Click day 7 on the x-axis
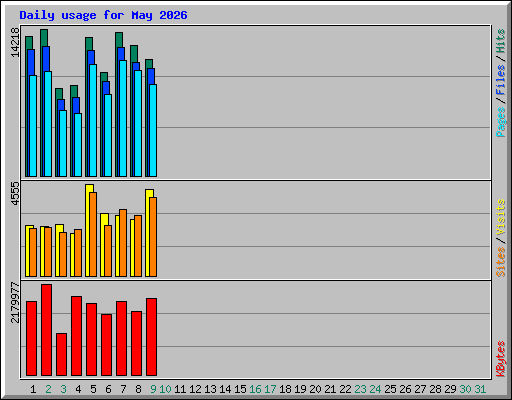The height and width of the screenshot is (400, 512). point(123,389)
